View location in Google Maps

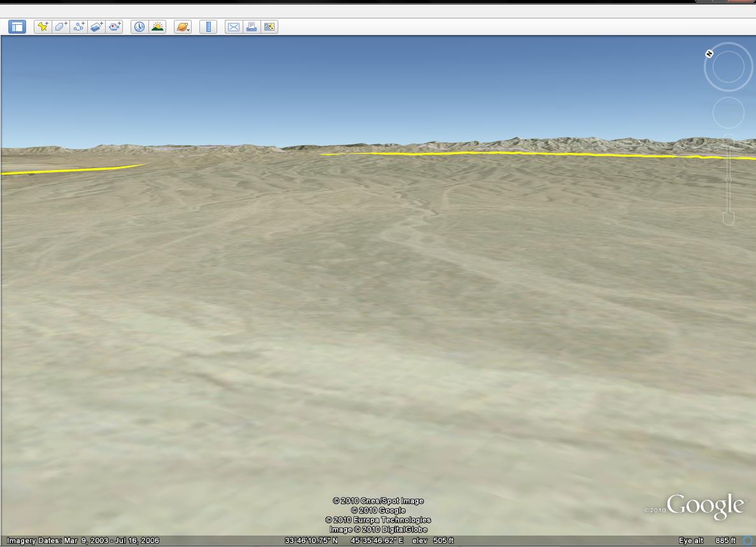(x=269, y=27)
